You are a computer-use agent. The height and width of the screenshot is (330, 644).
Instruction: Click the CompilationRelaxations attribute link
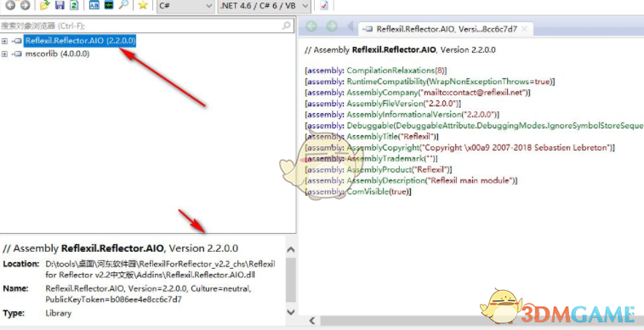click(x=391, y=71)
